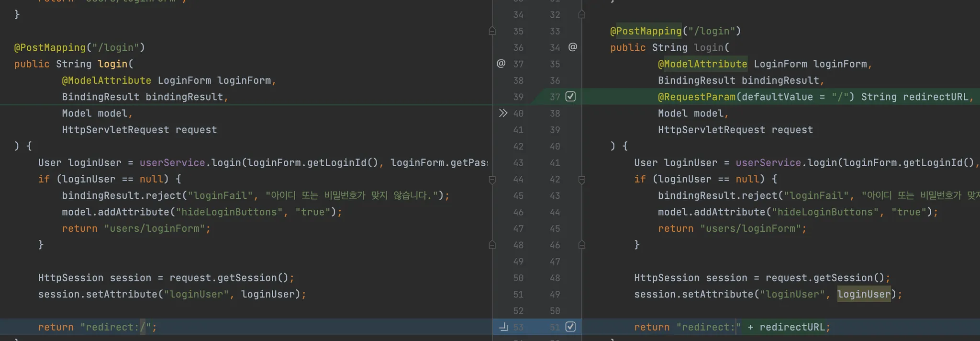
Task: Click the @ gutter icon beside right line 34
Action: [573, 47]
